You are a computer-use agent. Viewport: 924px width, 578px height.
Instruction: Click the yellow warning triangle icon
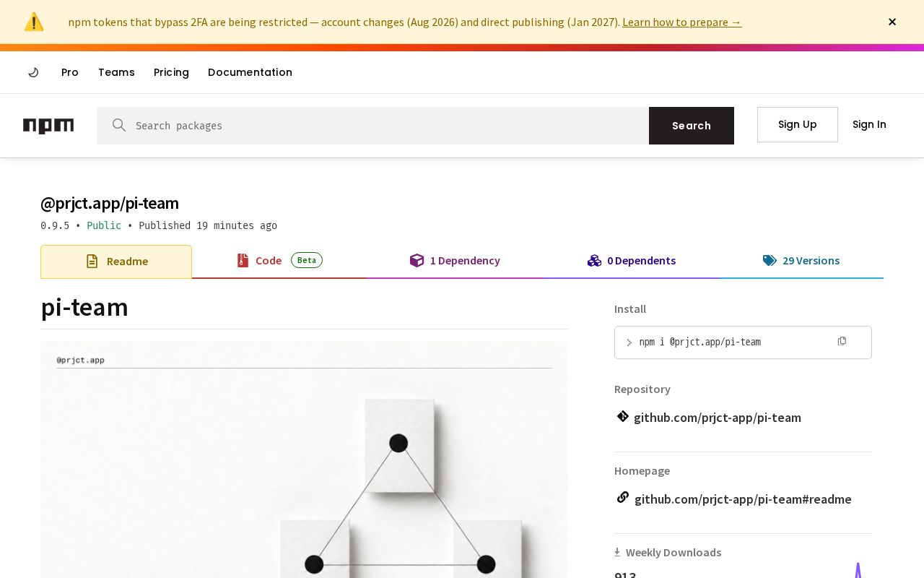(34, 22)
